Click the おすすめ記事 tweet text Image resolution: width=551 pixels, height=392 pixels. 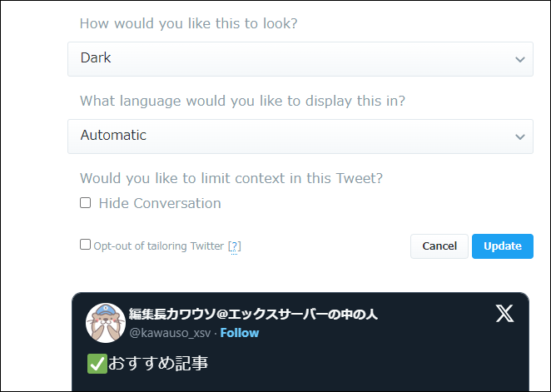point(158,364)
